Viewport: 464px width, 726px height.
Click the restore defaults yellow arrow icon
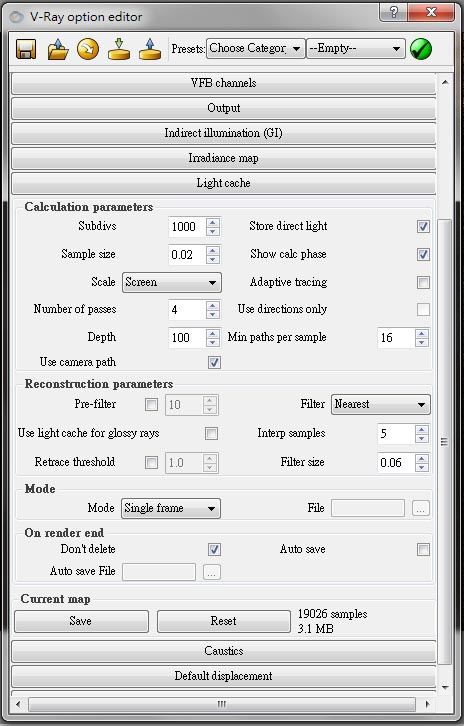coord(88,49)
